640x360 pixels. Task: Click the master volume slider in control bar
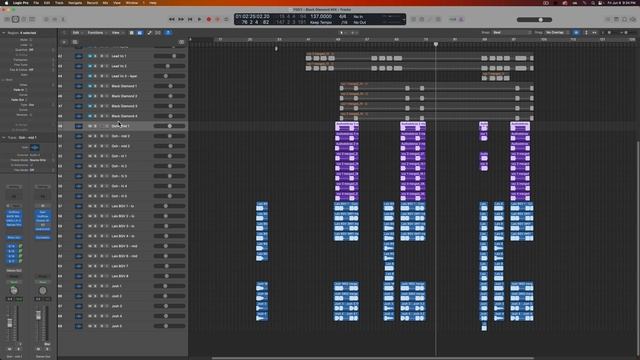[x=534, y=20]
